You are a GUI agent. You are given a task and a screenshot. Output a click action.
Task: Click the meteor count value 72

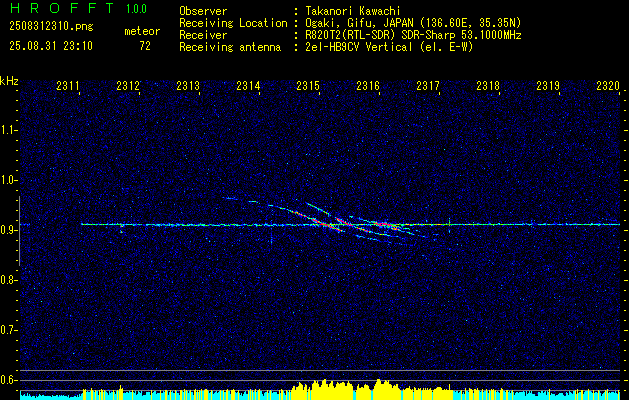pyautogui.click(x=145, y=46)
